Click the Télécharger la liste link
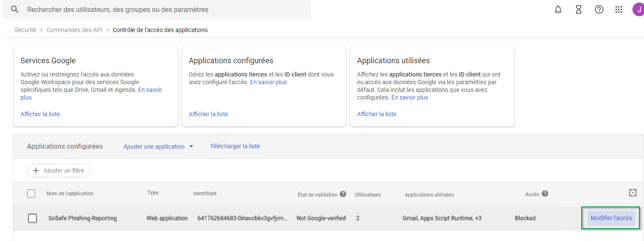 point(235,146)
